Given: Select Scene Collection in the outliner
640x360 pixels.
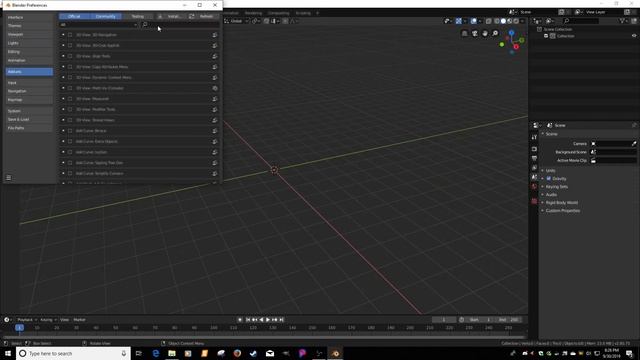Looking at the screenshot, I should click(x=558, y=29).
